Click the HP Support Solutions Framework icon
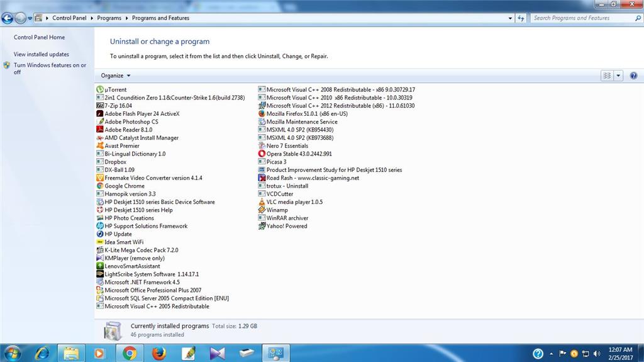Image resolution: width=644 pixels, height=362 pixels. (x=100, y=226)
